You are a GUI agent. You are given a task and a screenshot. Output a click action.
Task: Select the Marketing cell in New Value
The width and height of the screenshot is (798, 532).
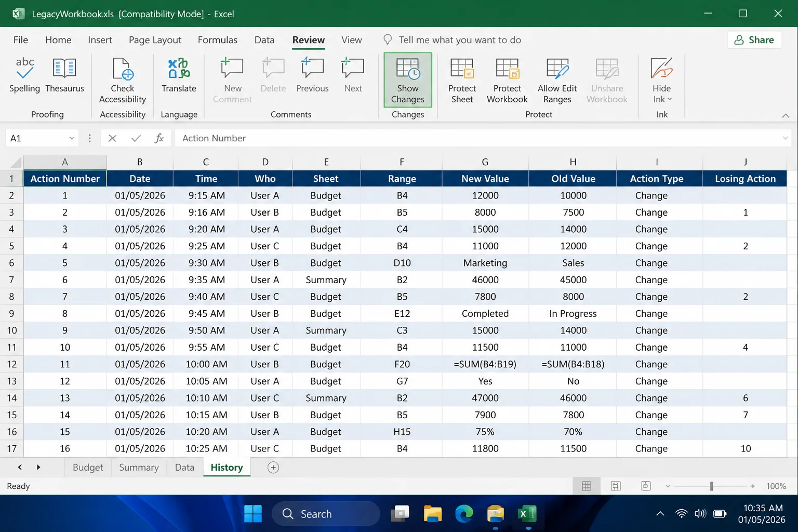pos(485,263)
